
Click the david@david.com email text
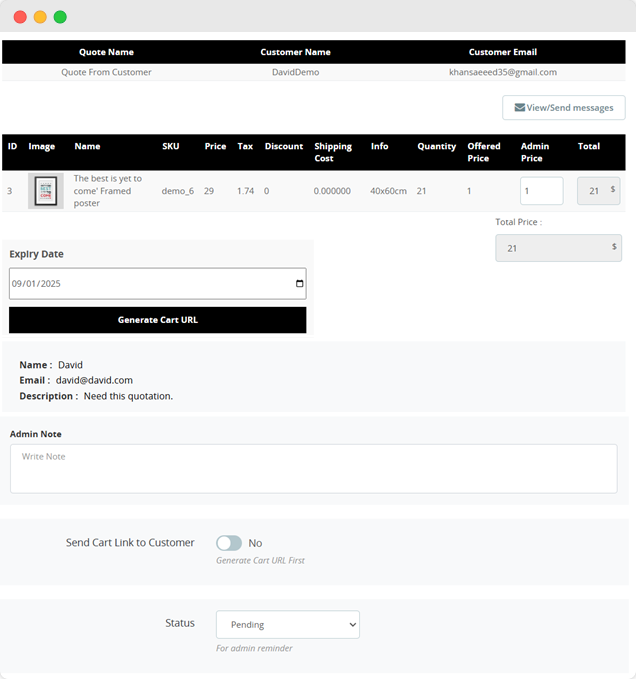[94, 380]
